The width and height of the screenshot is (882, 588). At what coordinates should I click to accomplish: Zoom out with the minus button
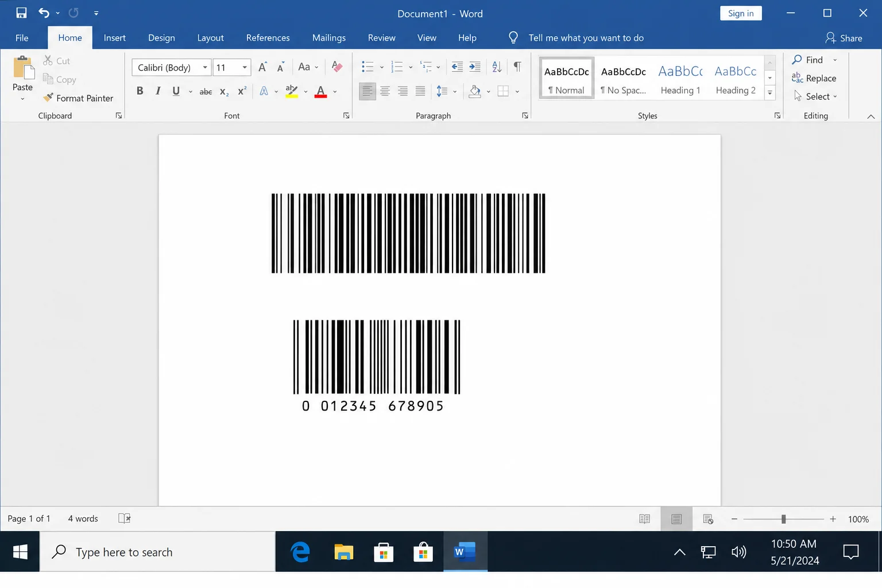tap(734, 519)
